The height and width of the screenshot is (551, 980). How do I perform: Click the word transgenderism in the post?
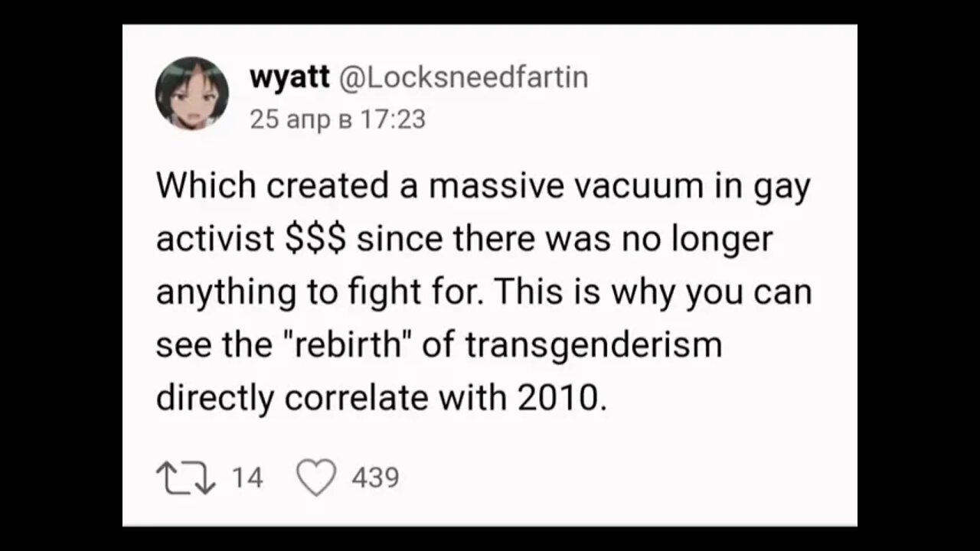click(594, 344)
